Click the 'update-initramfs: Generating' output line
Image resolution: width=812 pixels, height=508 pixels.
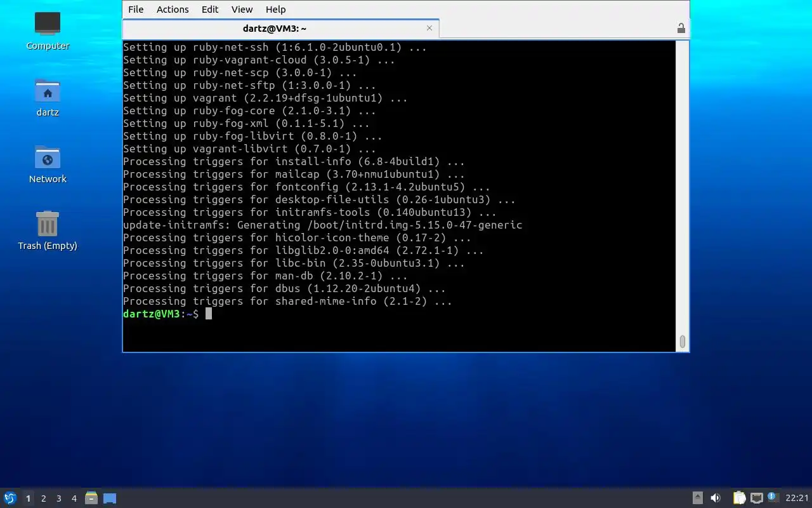322,225
